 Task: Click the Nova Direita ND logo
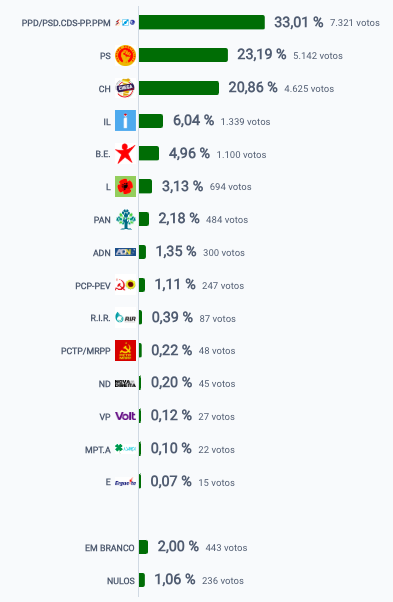click(125, 383)
